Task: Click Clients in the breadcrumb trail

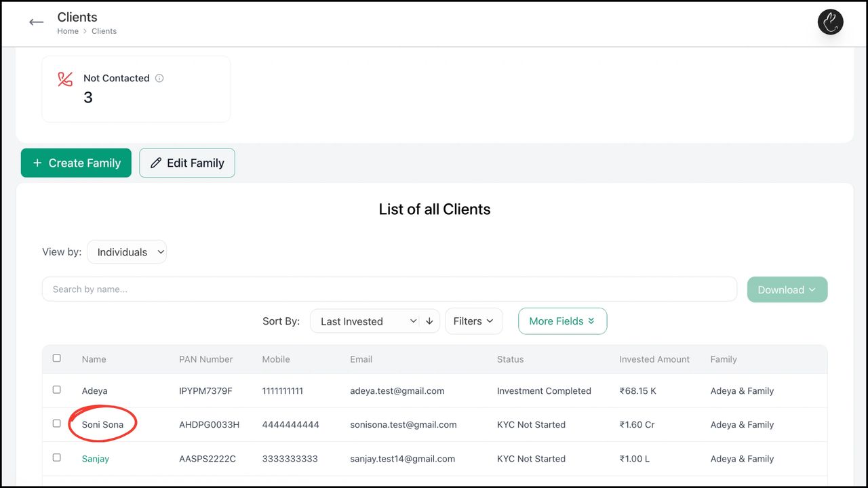Action: point(104,30)
